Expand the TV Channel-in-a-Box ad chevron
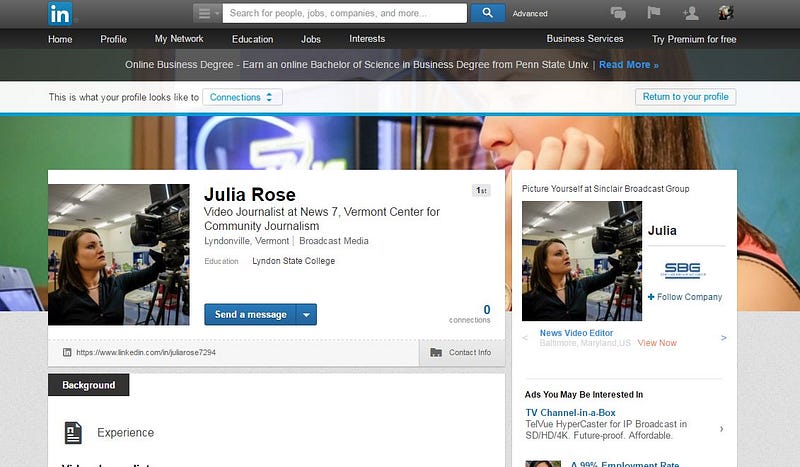This screenshot has width=800, height=467. tap(721, 429)
